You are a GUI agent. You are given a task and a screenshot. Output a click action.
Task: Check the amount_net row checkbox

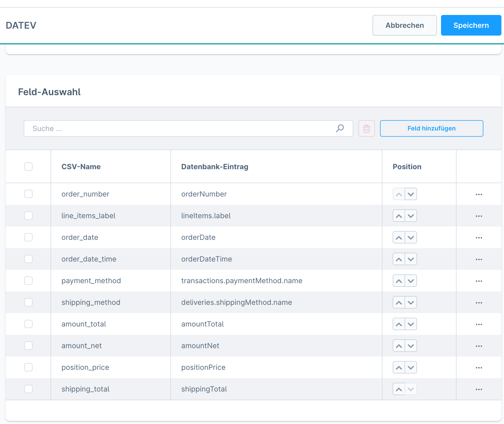pyautogui.click(x=28, y=346)
